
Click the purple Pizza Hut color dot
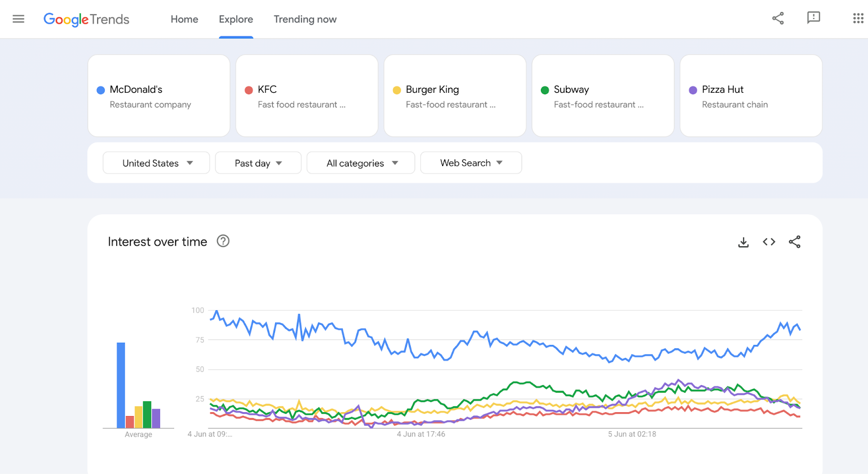pos(693,90)
